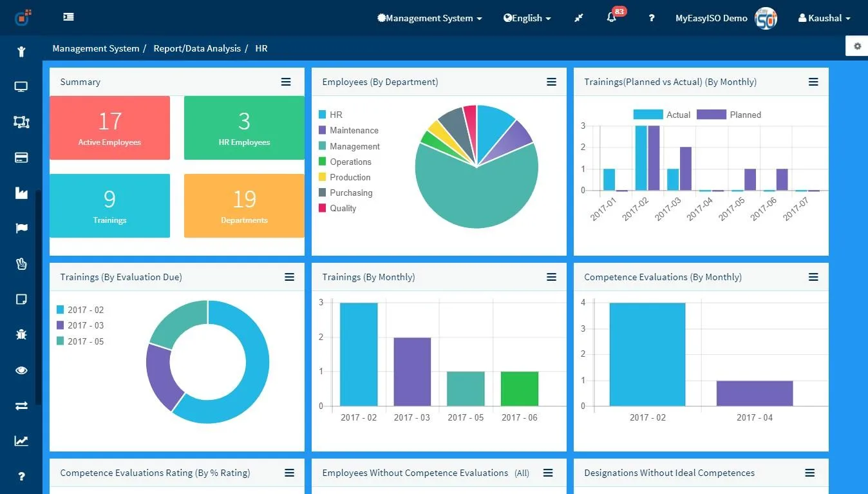Viewport: 868px width, 494px height.
Task: Toggle HR legend entry in department pie
Action: [x=330, y=115]
